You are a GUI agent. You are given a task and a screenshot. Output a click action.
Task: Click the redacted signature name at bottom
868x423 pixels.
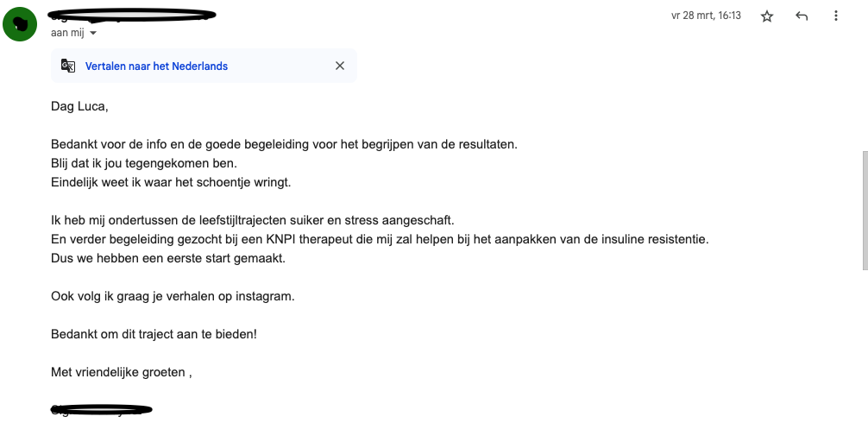(x=101, y=410)
